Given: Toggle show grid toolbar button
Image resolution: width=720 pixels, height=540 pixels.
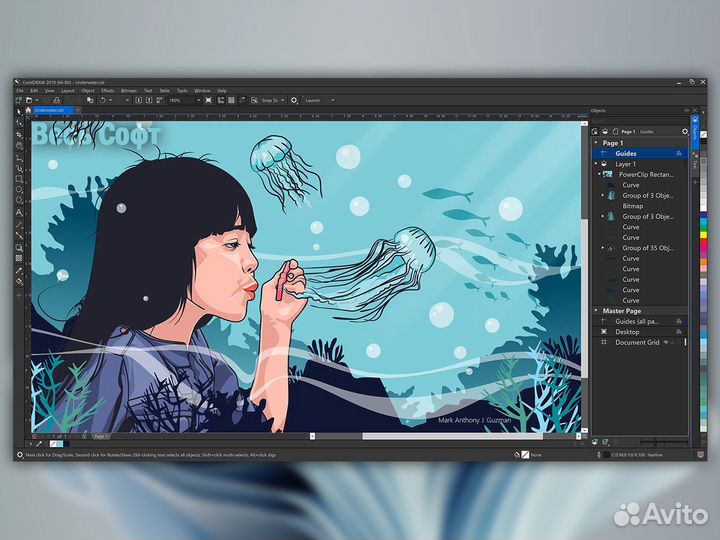Looking at the screenshot, I should point(231,100).
